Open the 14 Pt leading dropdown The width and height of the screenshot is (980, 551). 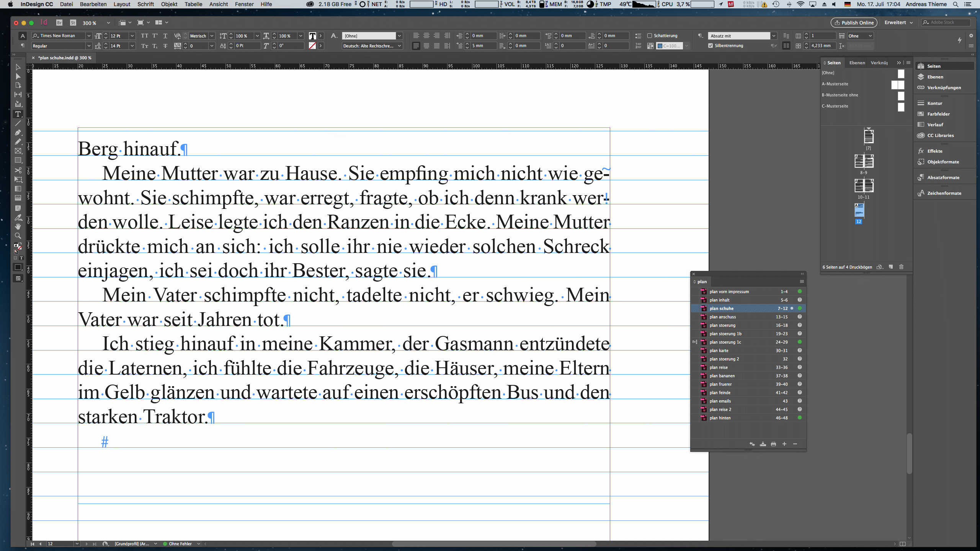(132, 46)
